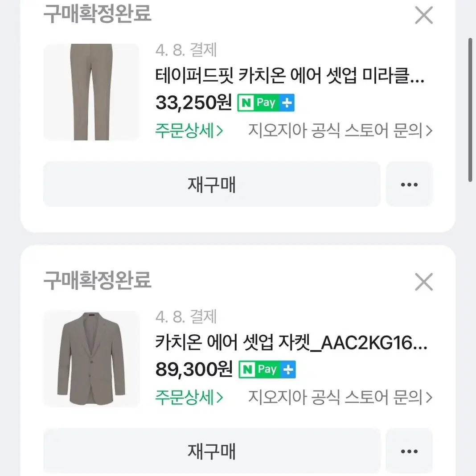
Task: Open 주문상세 for the jacket order
Action: click(189, 397)
